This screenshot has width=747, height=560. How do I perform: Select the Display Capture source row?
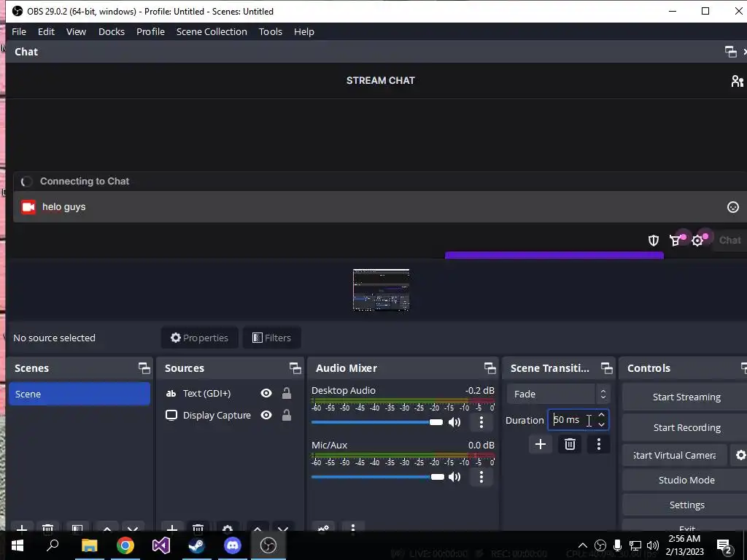(x=231, y=415)
